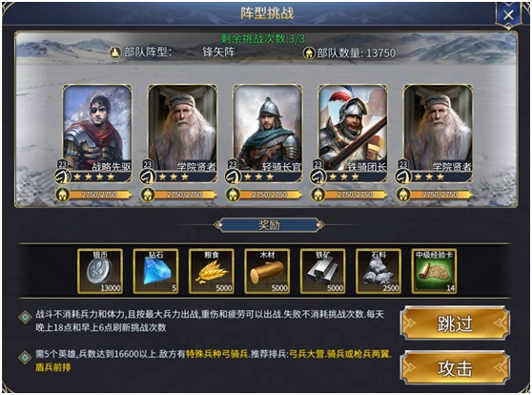This screenshot has width=532, height=395.
Task: Click the rightmost 学院贤者 hero card
Action: pyautogui.click(x=438, y=134)
